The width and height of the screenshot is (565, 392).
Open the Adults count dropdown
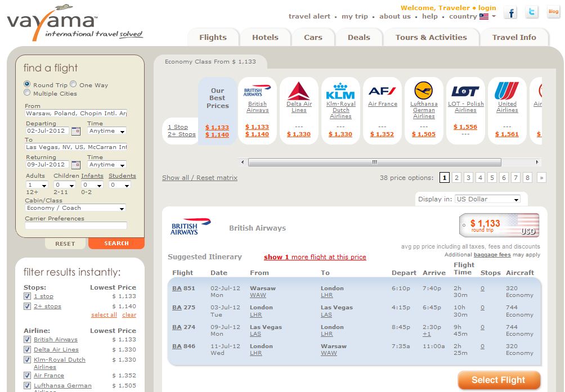[37, 184]
